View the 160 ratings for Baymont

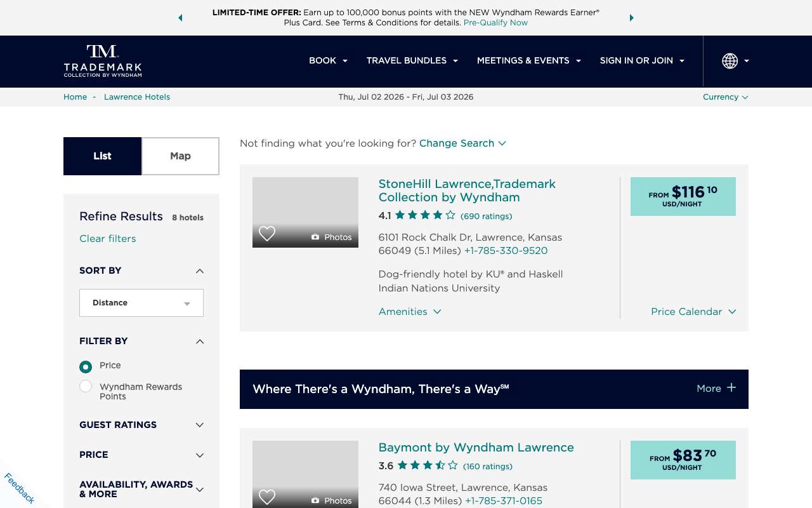(487, 466)
